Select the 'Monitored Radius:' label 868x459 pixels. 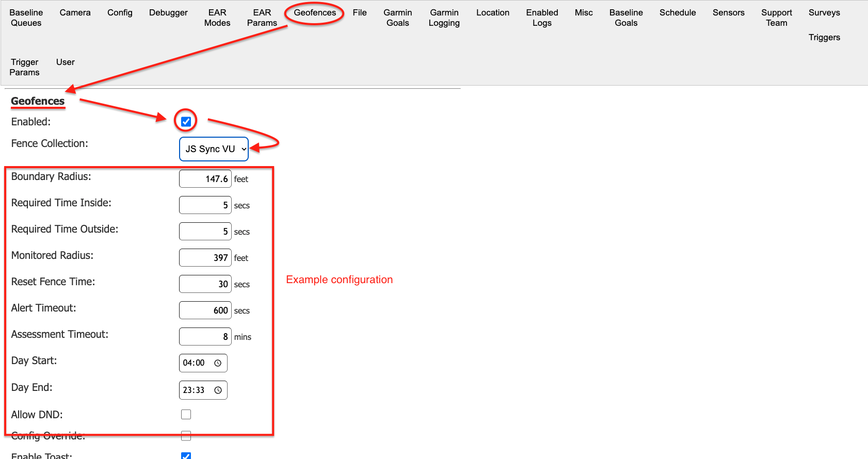coord(52,255)
